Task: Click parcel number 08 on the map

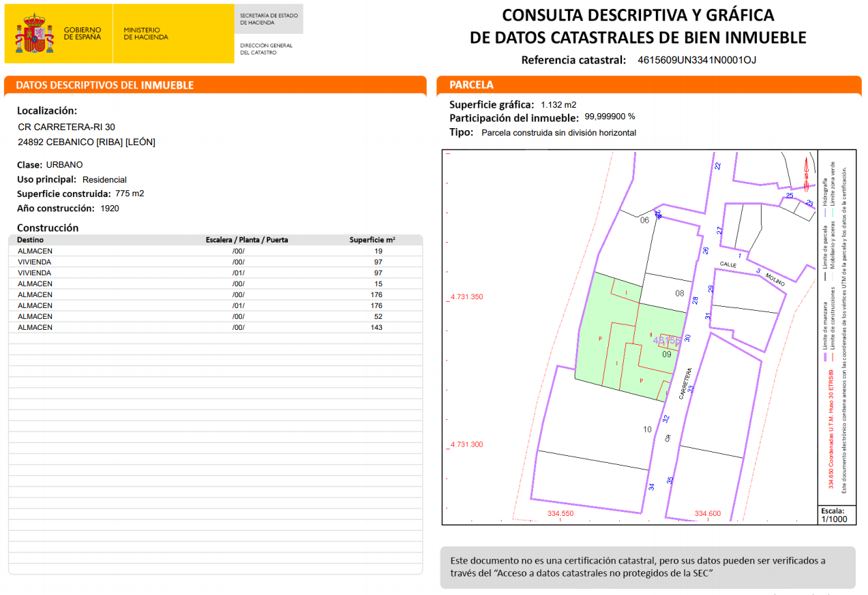Action: click(679, 294)
